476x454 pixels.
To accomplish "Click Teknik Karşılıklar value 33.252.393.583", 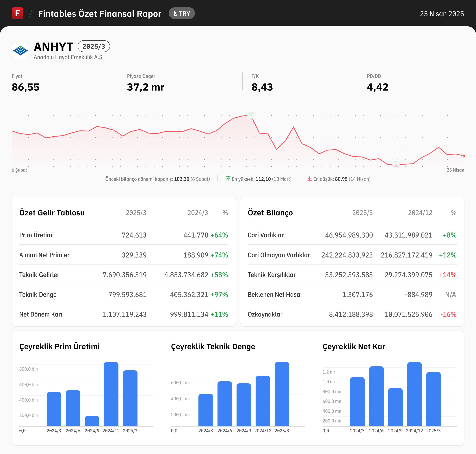I will pyautogui.click(x=349, y=275).
